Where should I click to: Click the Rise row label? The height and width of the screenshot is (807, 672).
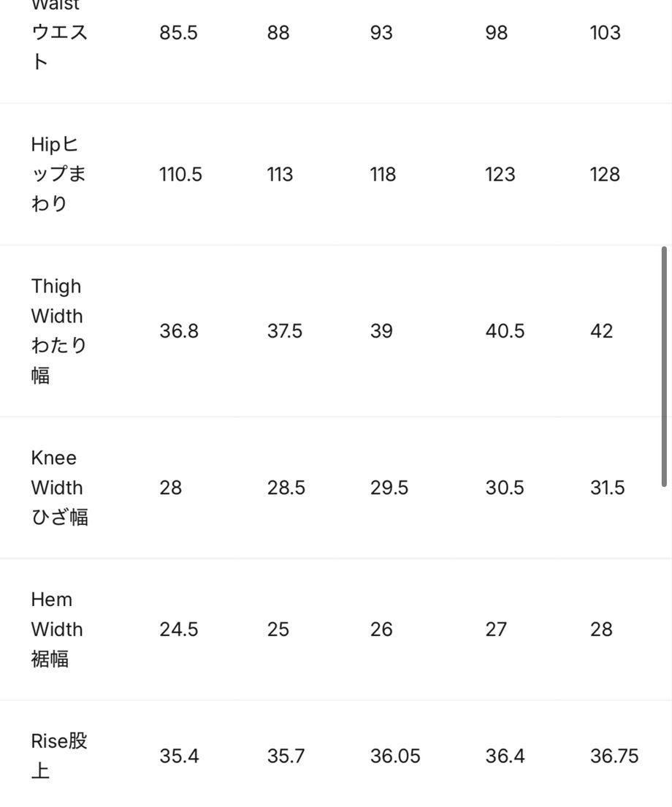(x=59, y=756)
